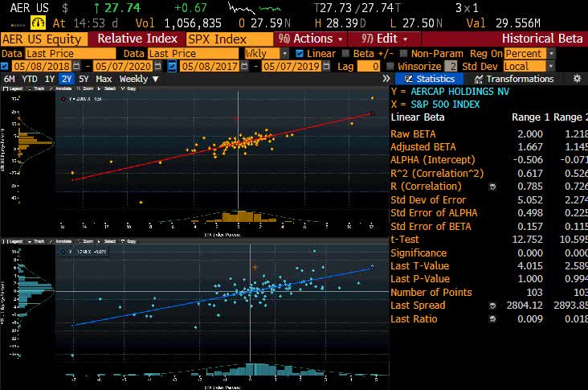Toggle the Winsorize checkbox
The image size is (588, 390).
tap(390, 67)
